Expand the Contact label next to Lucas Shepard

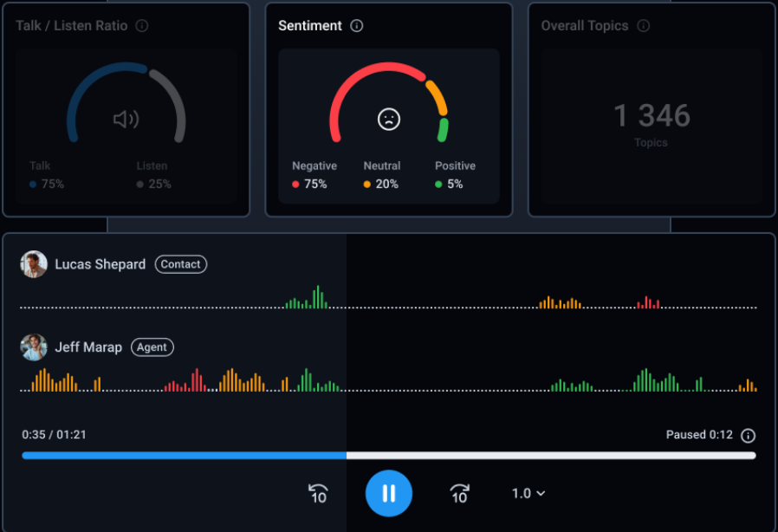point(180,264)
